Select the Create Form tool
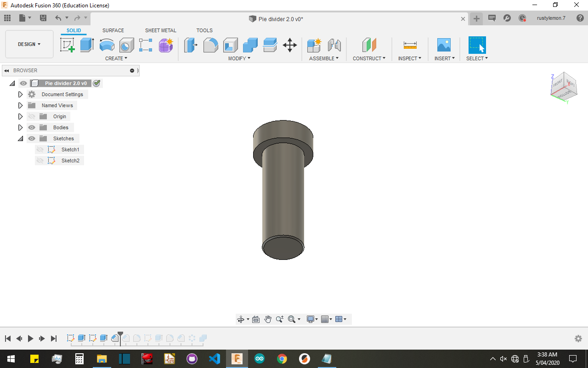The image size is (588, 368). point(166,45)
